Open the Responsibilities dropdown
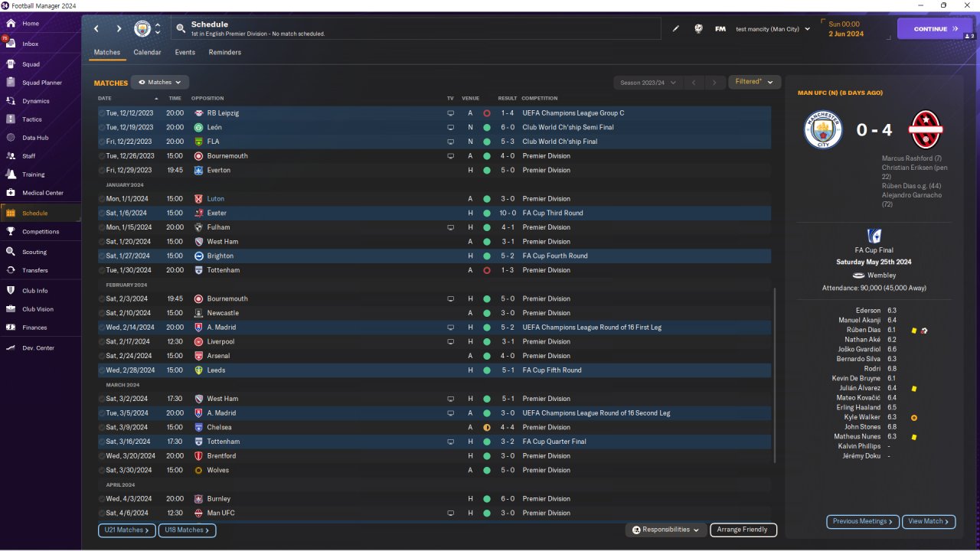The height and width of the screenshot is (551, 980). 666,530
